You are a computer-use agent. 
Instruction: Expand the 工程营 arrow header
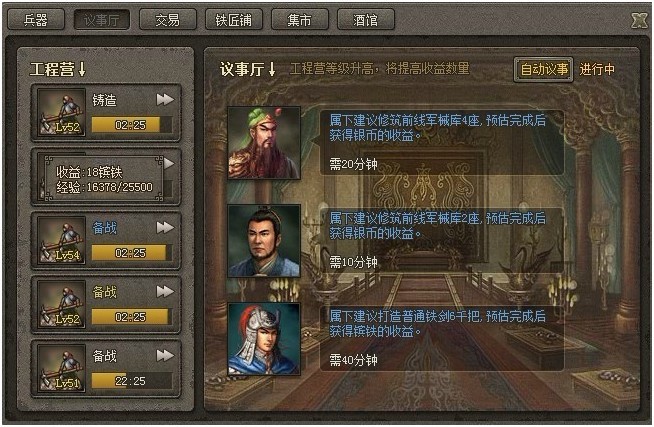coord(58,69)
